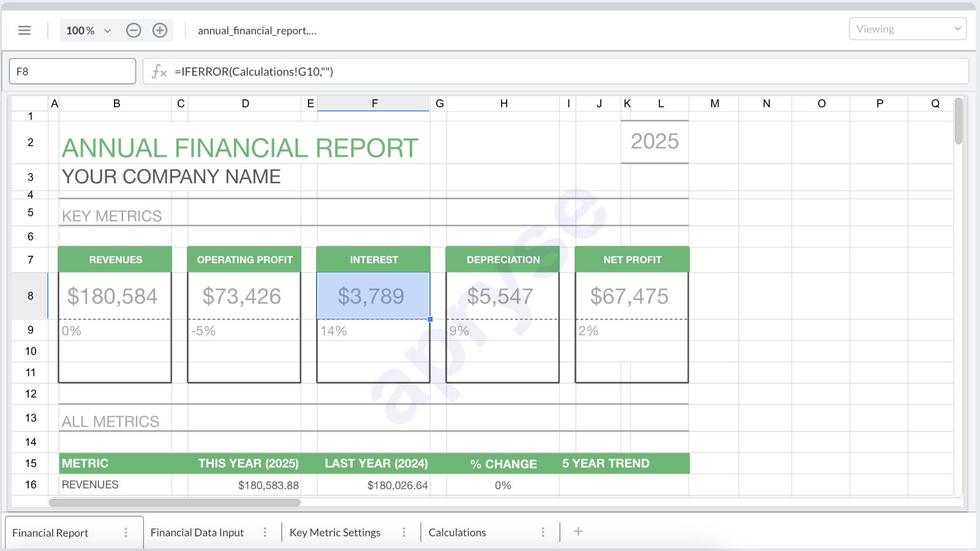This screenshot has height=551, width=980.
Task: Click the THIS YEAR (2025) column heading
Action: 248,463
